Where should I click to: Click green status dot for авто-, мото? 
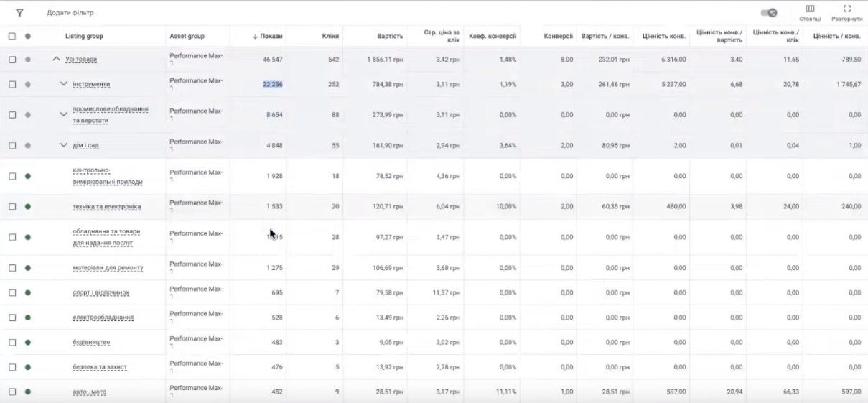(28, 392)
